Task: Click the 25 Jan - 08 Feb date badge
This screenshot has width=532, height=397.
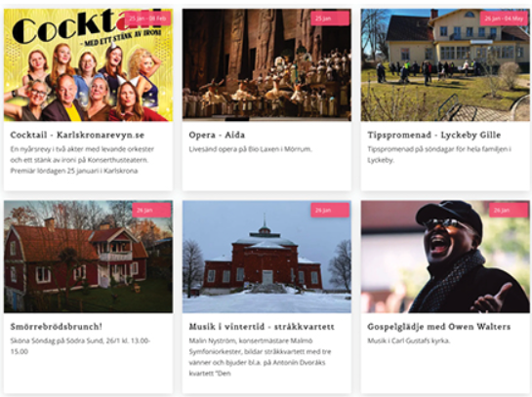Action: coord(147,19)
